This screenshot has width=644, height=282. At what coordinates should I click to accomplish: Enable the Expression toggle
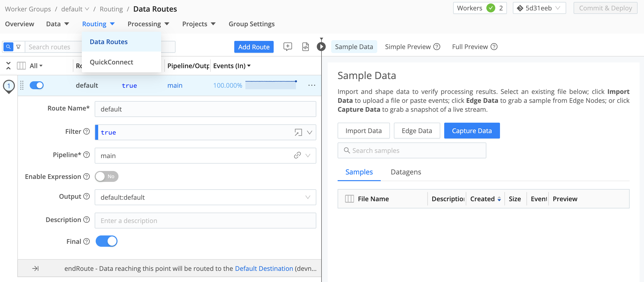click(107, 176)
